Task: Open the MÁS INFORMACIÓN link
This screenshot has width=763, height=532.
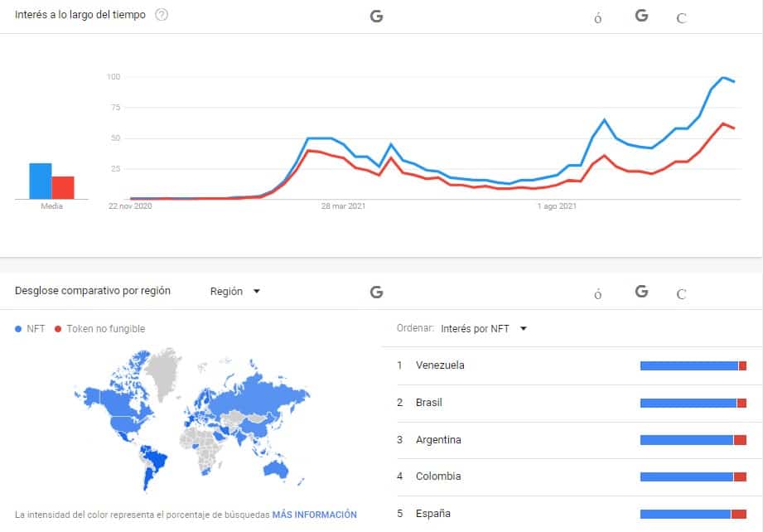Action: tap(314, 515)
